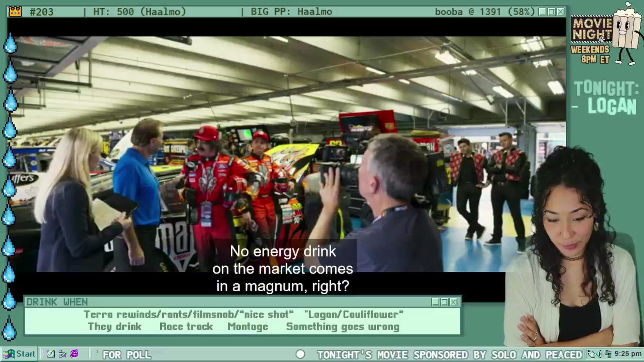Screen dimensions: 644x362
Task: Close the main movie window
Action: [x=560, y=12]
